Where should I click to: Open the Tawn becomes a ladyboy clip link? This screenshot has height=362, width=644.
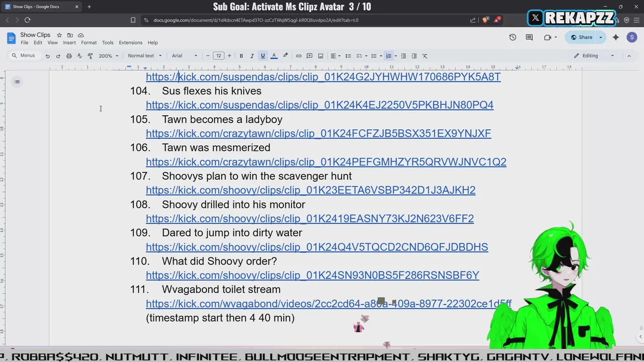coord(318,133)
